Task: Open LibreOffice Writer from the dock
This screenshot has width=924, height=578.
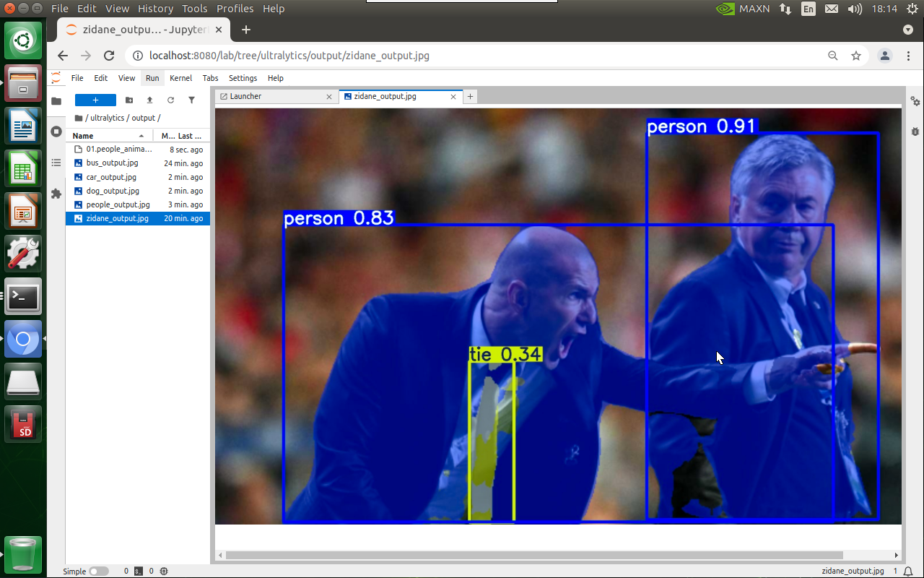Action: tap(23, 126)
